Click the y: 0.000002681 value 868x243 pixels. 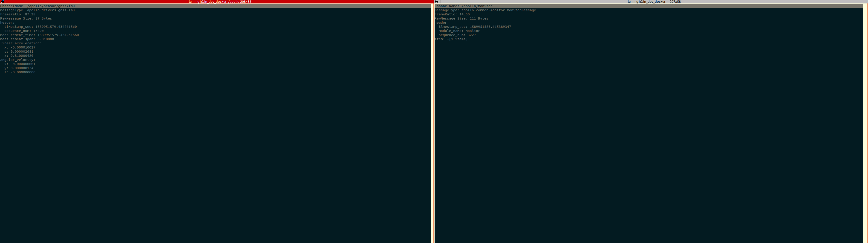[x=19, y=51]
